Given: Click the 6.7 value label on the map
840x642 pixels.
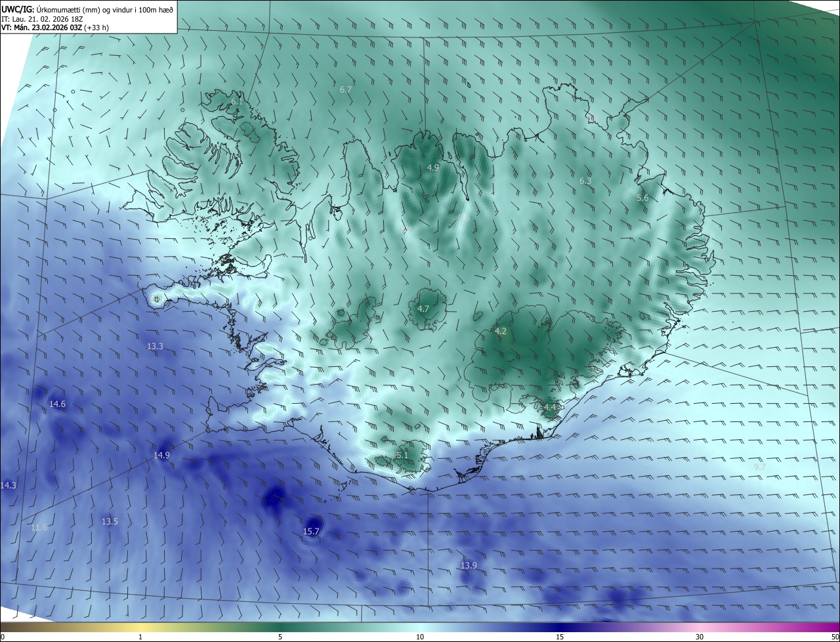Looking at the screenshot, I should coord(346,89).
